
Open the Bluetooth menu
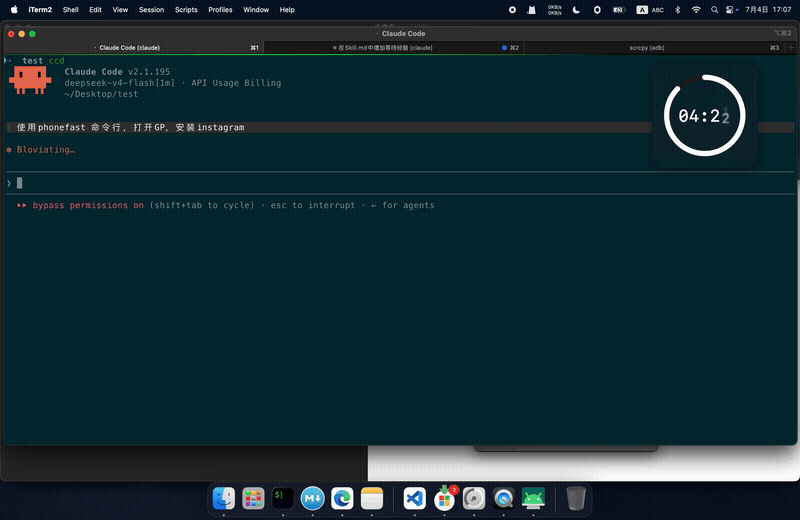tap(678, 10)
